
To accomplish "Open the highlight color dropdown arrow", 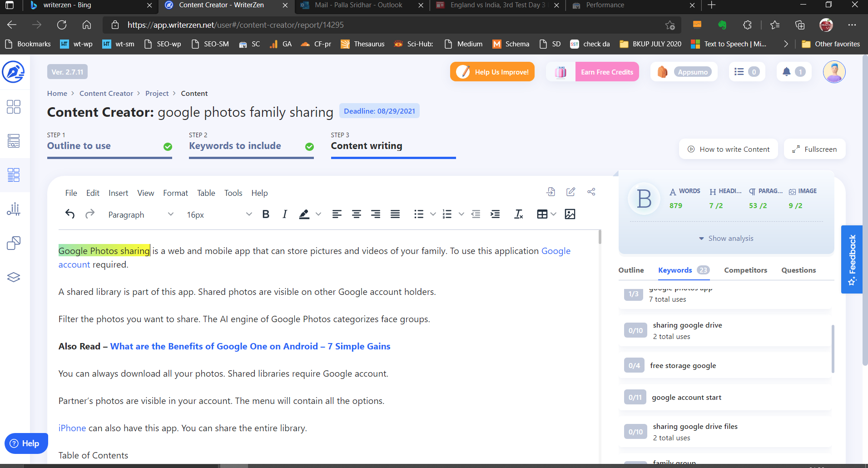I will [318, 214].
